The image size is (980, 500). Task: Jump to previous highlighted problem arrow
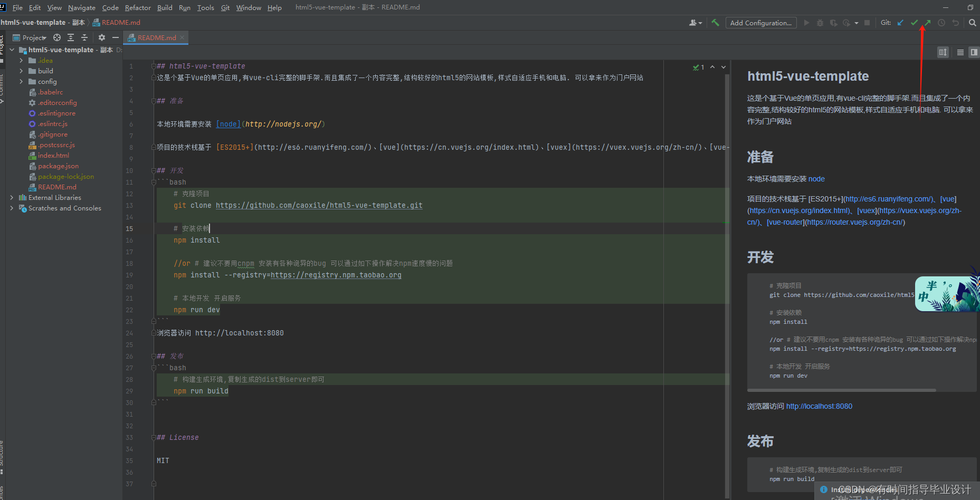pos(712,67)
